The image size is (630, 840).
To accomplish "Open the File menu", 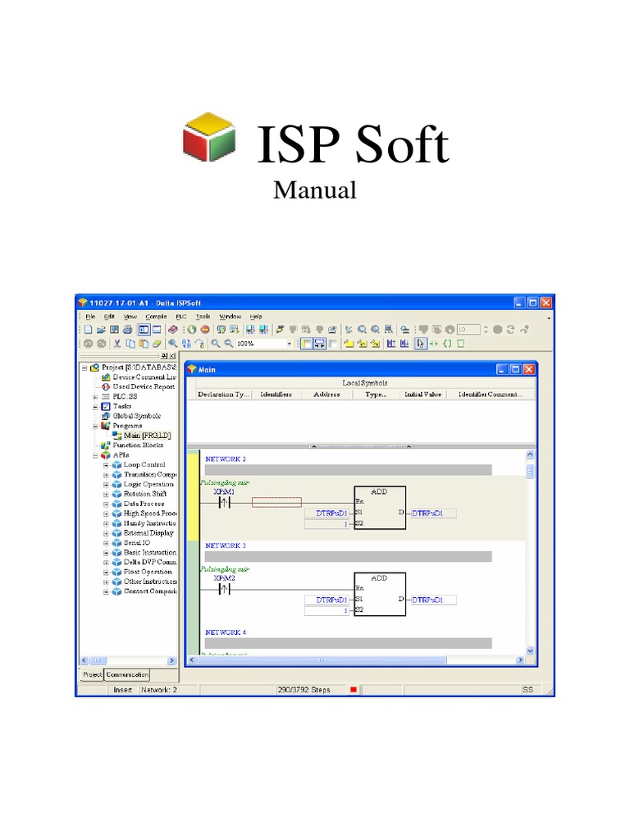I will pos(90,317).
